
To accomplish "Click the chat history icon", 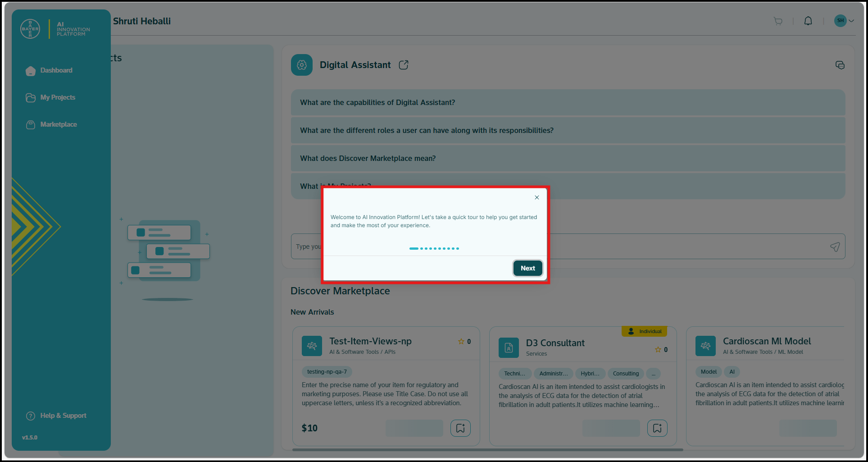I will pos(840,65).
